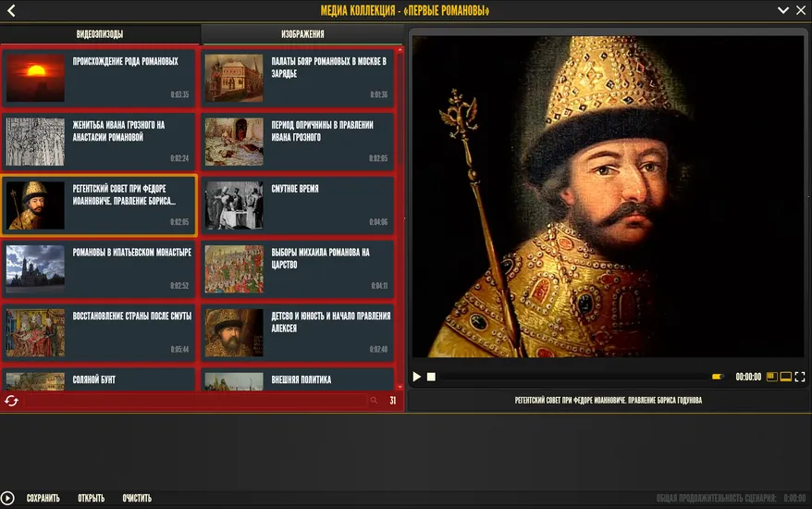
Task: Click the magnifier search icon
Action: (x=374, y=401)
